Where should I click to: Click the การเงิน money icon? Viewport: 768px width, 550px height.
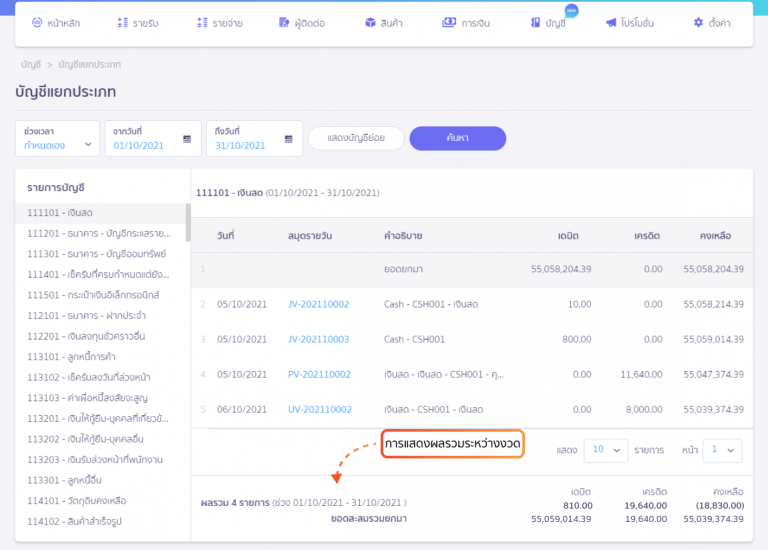tap(449, 23)
